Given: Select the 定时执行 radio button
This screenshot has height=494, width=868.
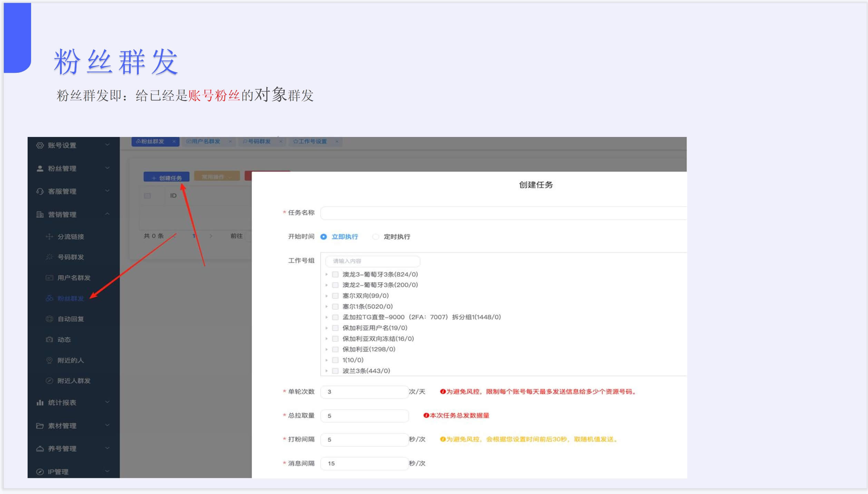Looking at the screenshot, I should pyautogui.click(x=375, y=237).
